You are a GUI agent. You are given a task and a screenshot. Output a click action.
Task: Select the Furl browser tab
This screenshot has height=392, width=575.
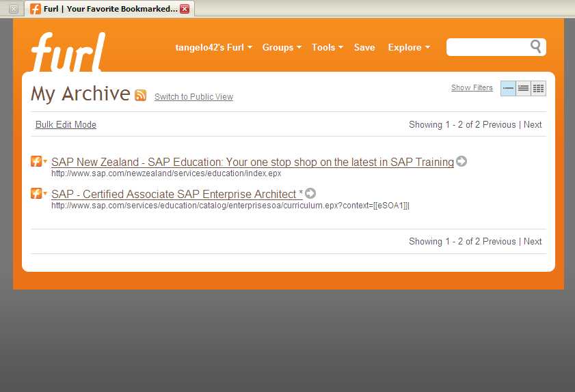(109, 9)
